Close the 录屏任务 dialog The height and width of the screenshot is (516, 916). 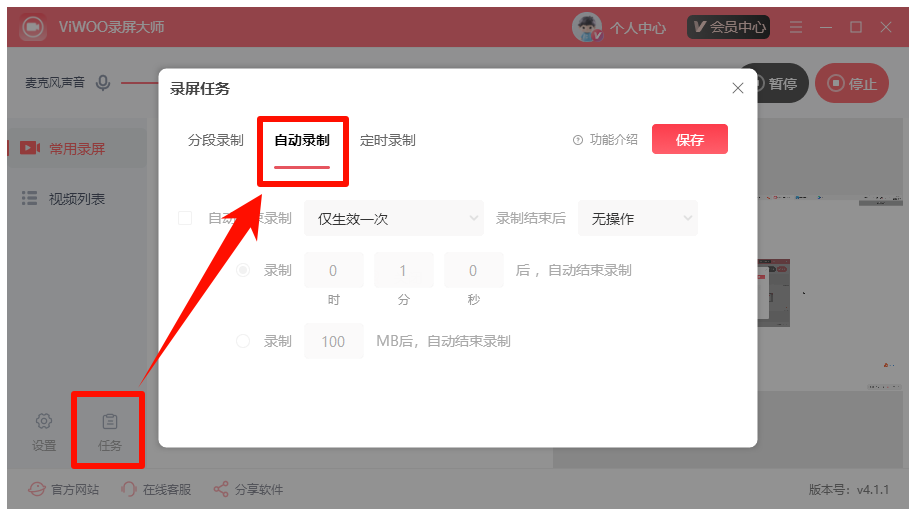(738, 88)
